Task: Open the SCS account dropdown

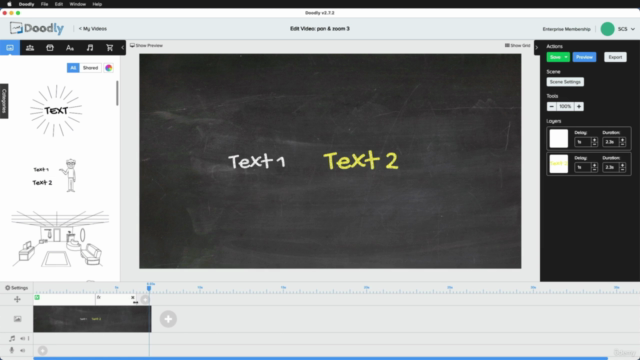Action: (x=626, y=29)
